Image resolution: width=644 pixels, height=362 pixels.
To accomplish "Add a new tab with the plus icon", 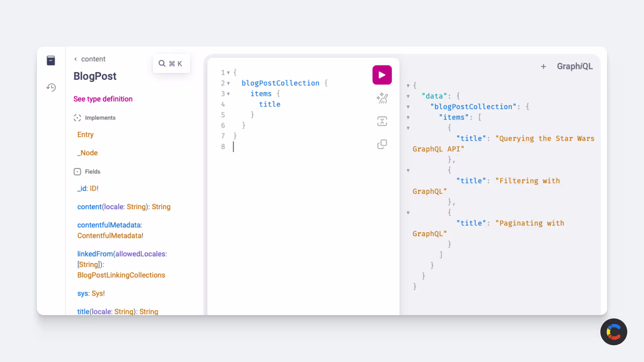I will (x=543, y=67).
